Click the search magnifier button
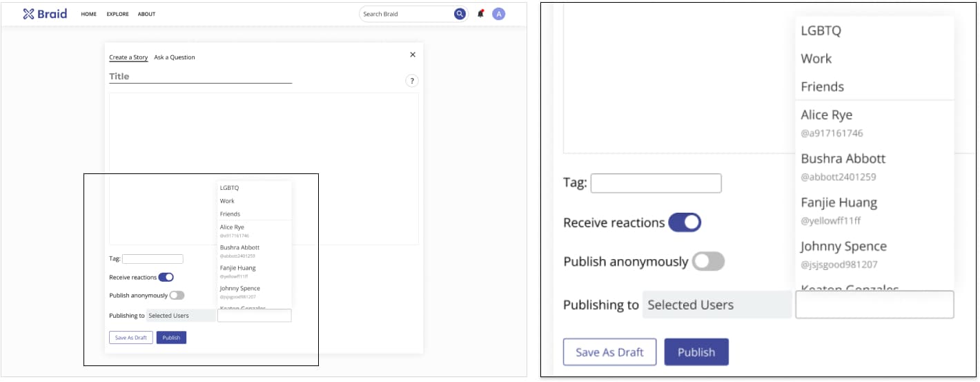980x382 pixels. click(460, 14)
